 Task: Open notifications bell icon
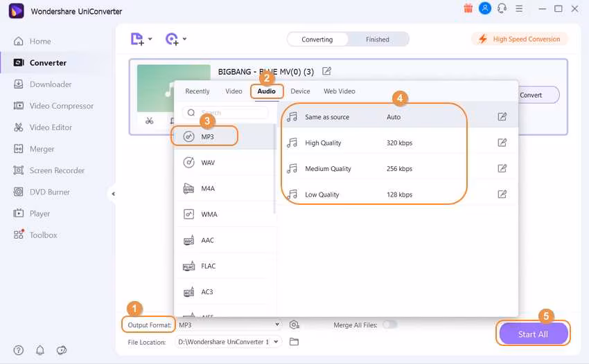tap(39, 350)
